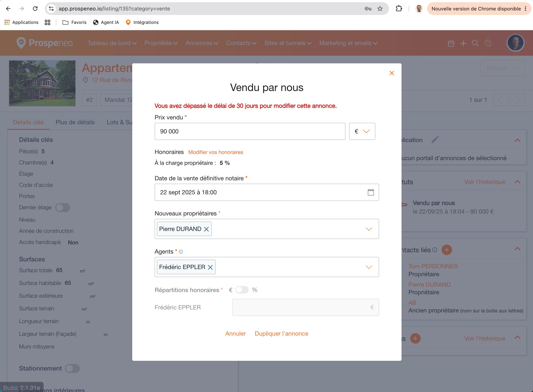This screenshot has width=533, height=392.
Task: Open the Sites et tunnels menu
Action: pyautogui.click(x=288, y=43)
